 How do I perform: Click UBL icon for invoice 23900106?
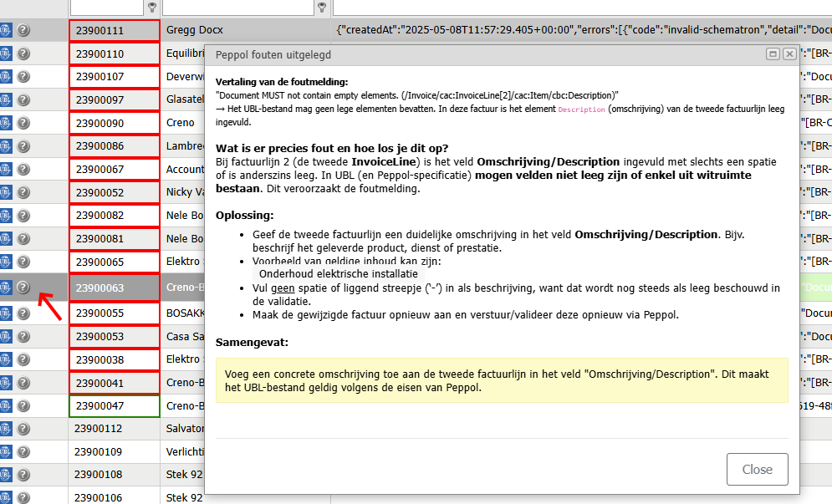(5, 497)
